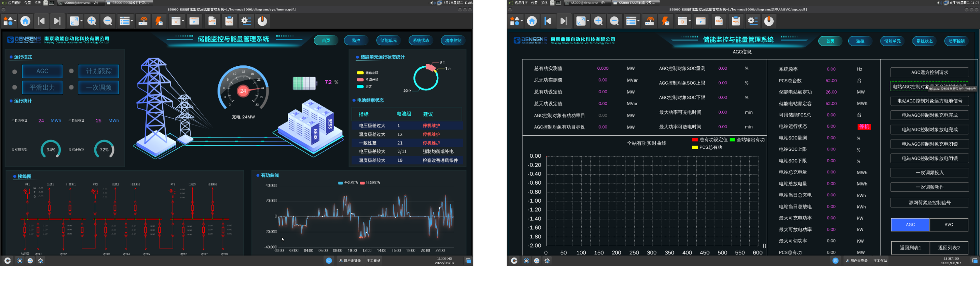Click gear icon in home.gdf bottom status bar
980x297 pixels.
point(40,261)
